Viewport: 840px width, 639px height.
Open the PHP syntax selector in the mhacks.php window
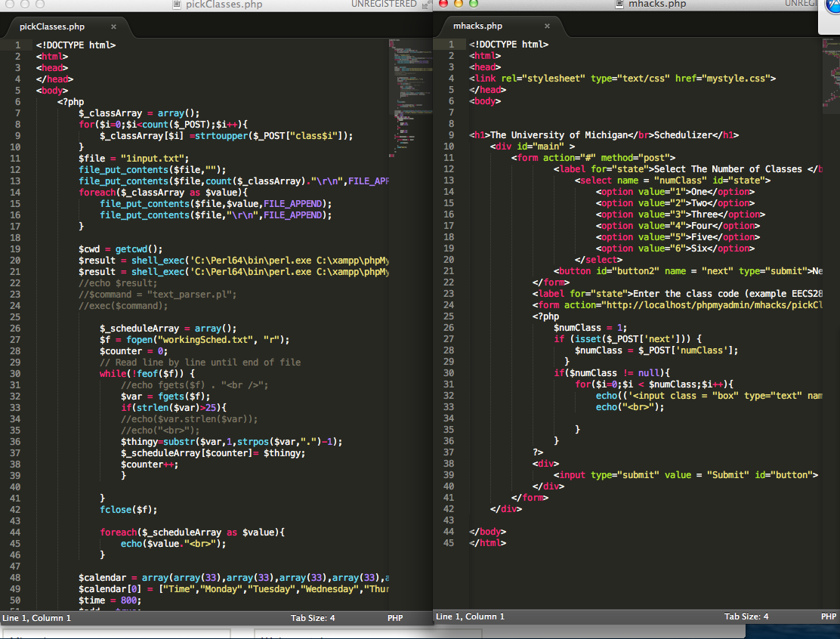tap(828, 616)
